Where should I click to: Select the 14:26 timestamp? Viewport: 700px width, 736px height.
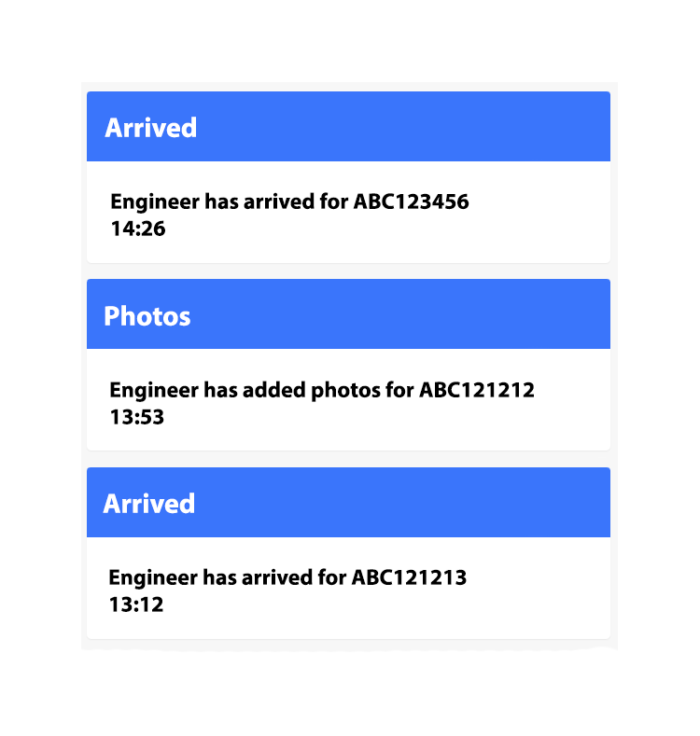(x=138, y=228)
